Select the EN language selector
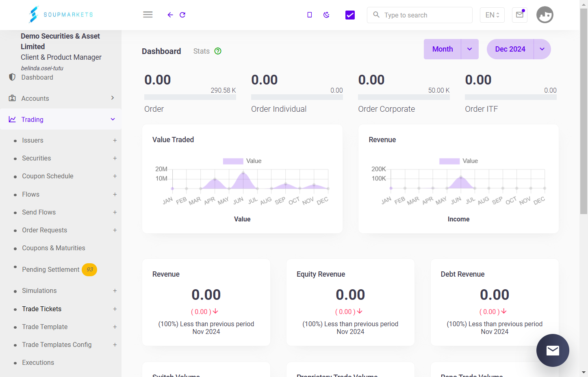This screenshot has width=588, height=377. click(x=492, y=15)
